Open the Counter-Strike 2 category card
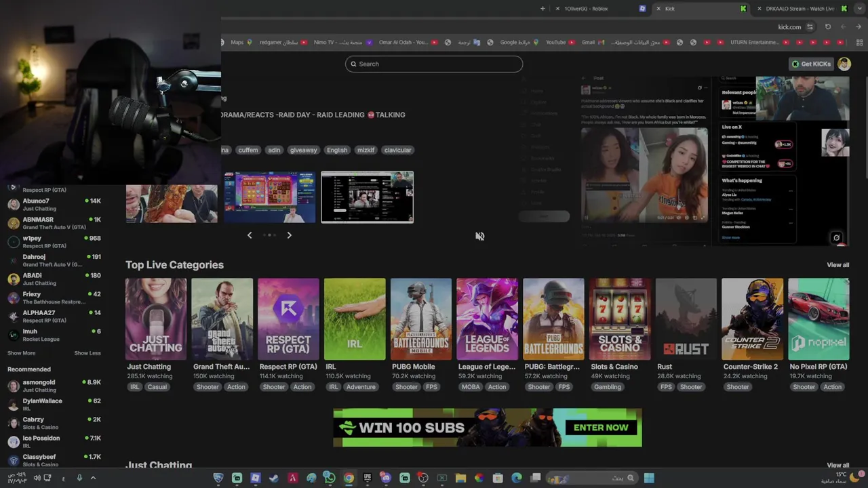This screenshot has height=488, width=868. (752, 319)
